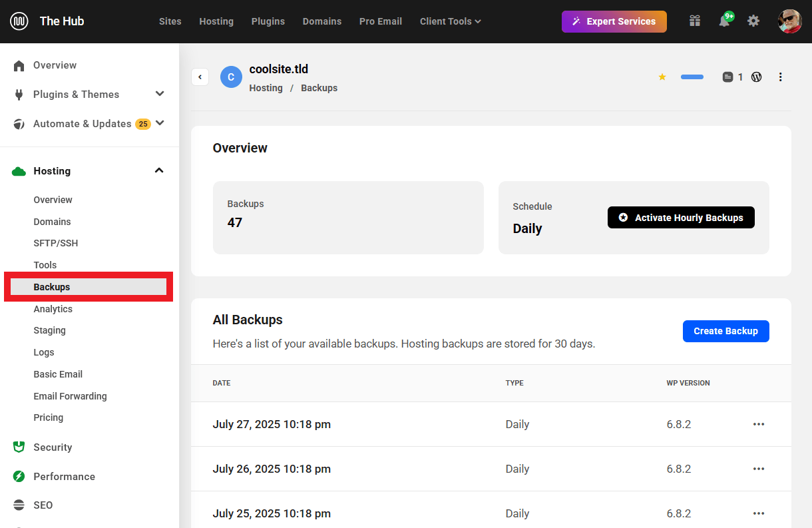Open options for July 27 backup

[759, 424]
